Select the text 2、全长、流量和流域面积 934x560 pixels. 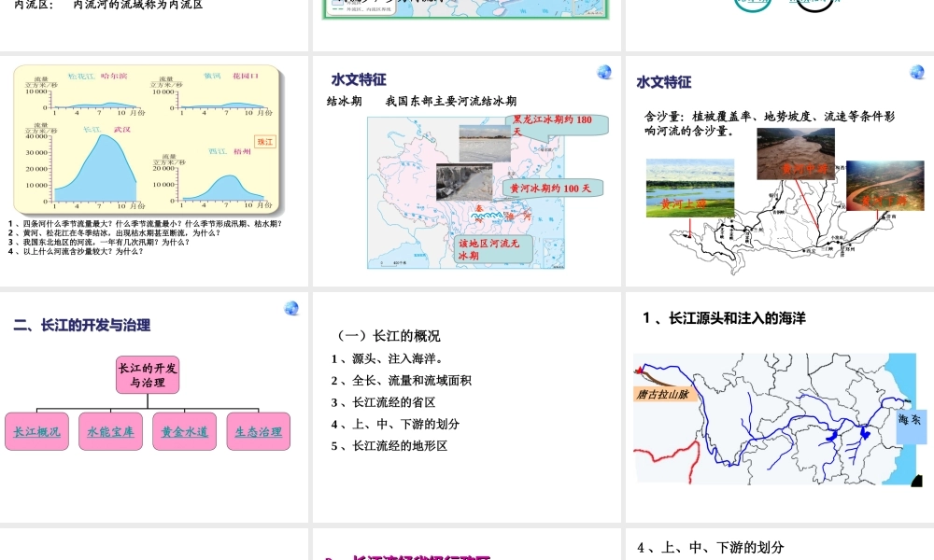[x=402, y=380]
